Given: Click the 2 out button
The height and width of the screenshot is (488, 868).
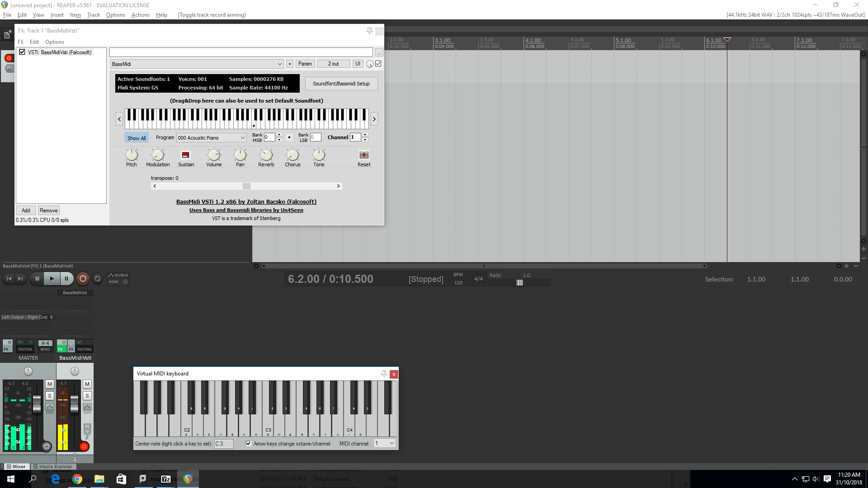Looking at the screenshot, I should (333, 64).
